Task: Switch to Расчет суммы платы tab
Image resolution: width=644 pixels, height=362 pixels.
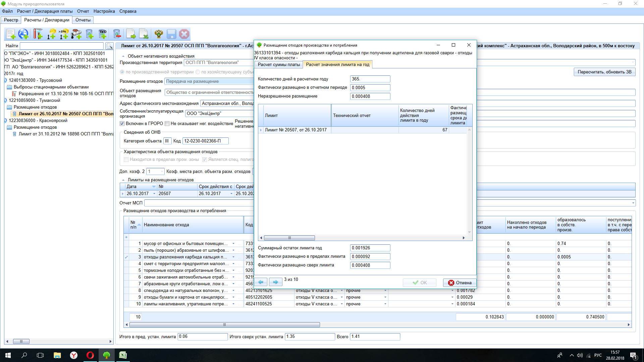Action: point(278,65)
